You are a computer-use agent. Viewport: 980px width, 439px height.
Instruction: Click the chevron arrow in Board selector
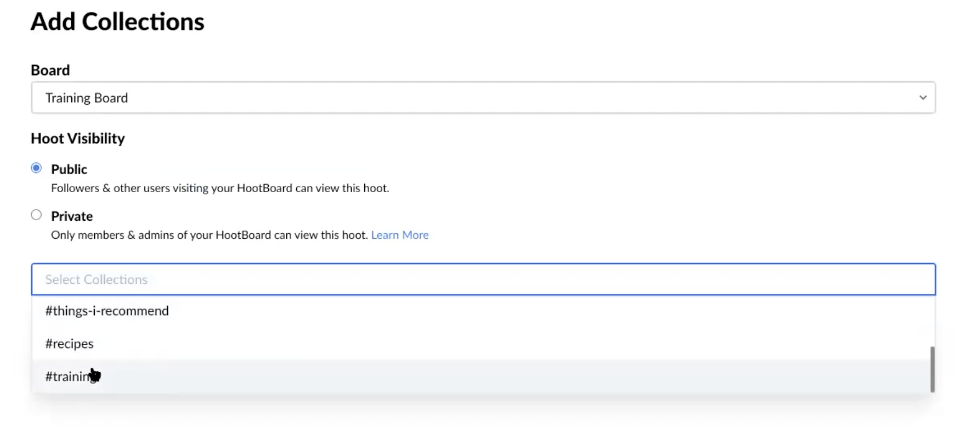[x=922, y=98]
